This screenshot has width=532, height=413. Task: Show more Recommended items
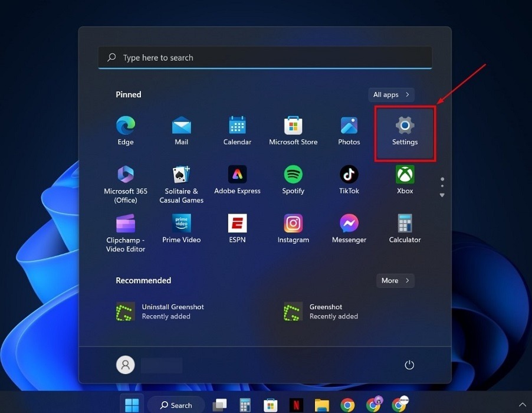pos(395,280)
